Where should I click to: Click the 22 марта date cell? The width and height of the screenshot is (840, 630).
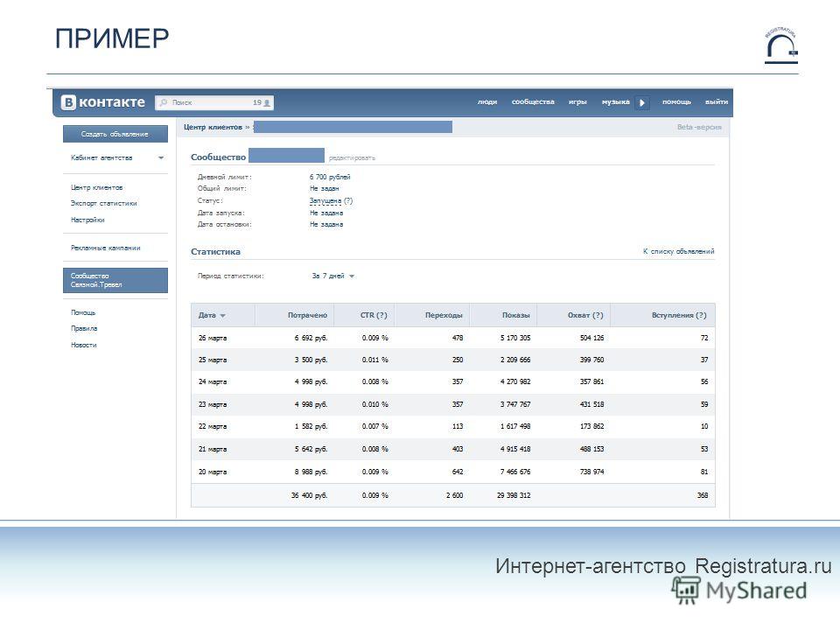click(213, 426)
